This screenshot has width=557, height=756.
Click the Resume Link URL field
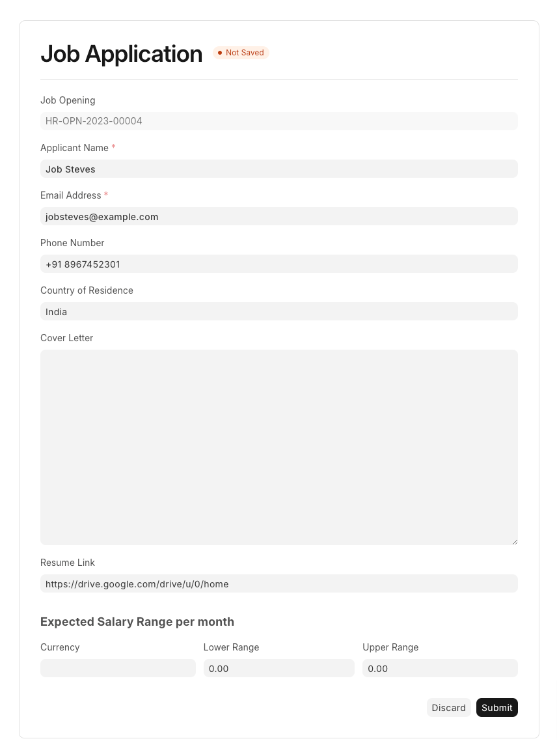[x=278, y=583]
